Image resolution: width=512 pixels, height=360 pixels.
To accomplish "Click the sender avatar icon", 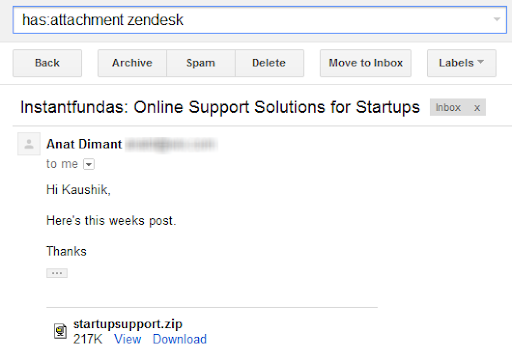I will point(29,144).
